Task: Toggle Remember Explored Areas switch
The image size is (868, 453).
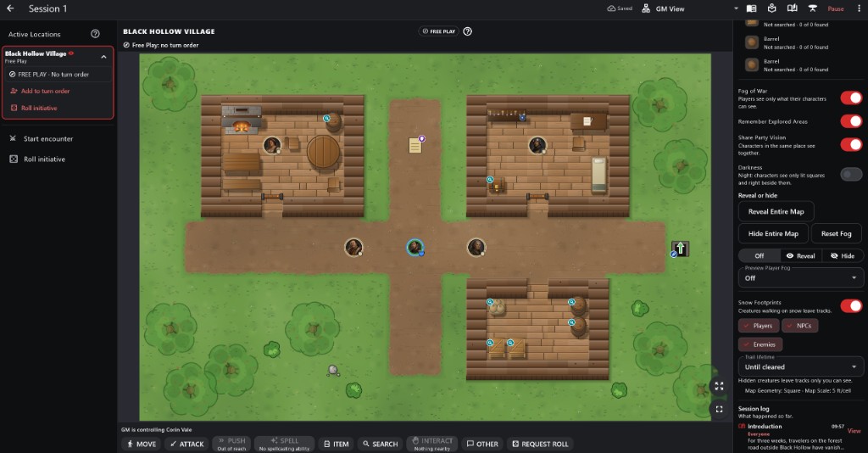Action: coord(851,120)
